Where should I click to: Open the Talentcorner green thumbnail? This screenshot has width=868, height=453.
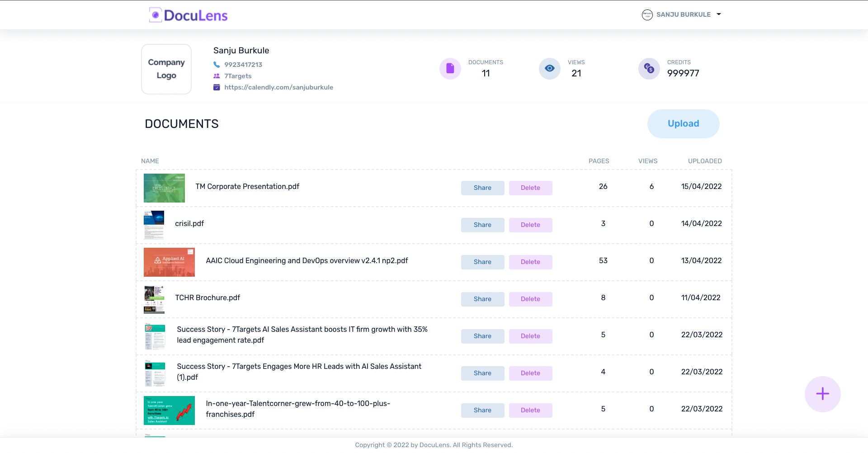[169, 411]
